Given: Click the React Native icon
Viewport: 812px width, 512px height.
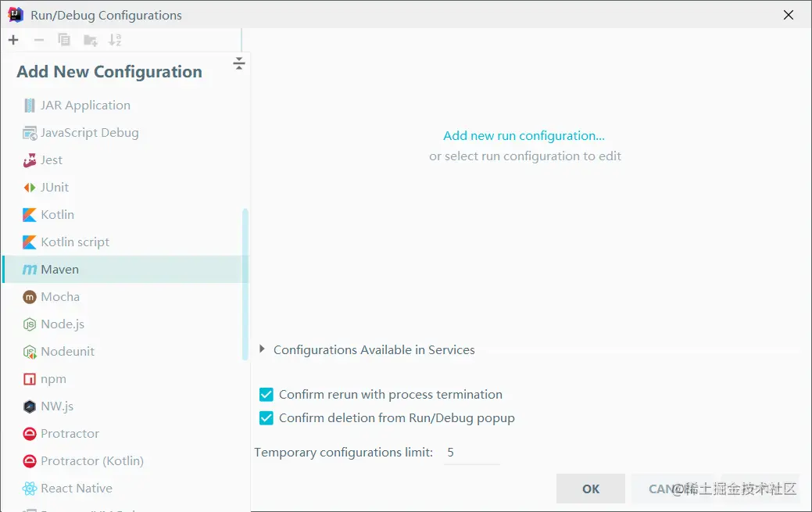Looking at the screenshot, I should (30, 489).
